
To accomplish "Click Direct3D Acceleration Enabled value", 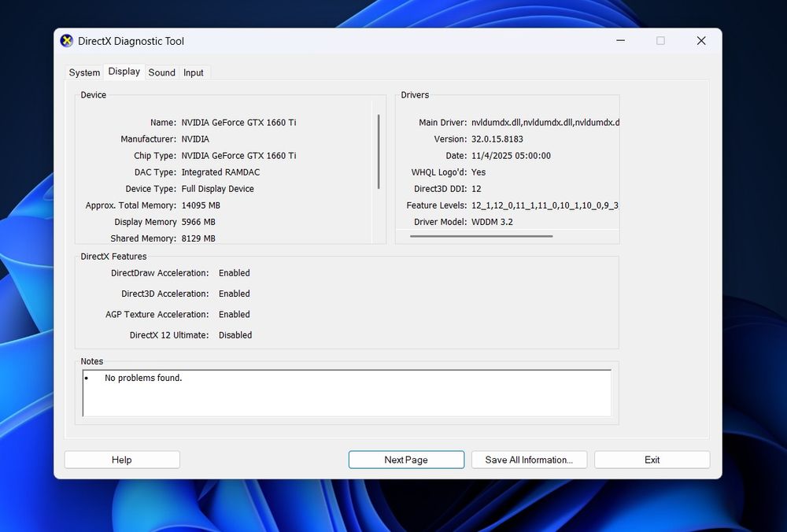I will point(234,294).
